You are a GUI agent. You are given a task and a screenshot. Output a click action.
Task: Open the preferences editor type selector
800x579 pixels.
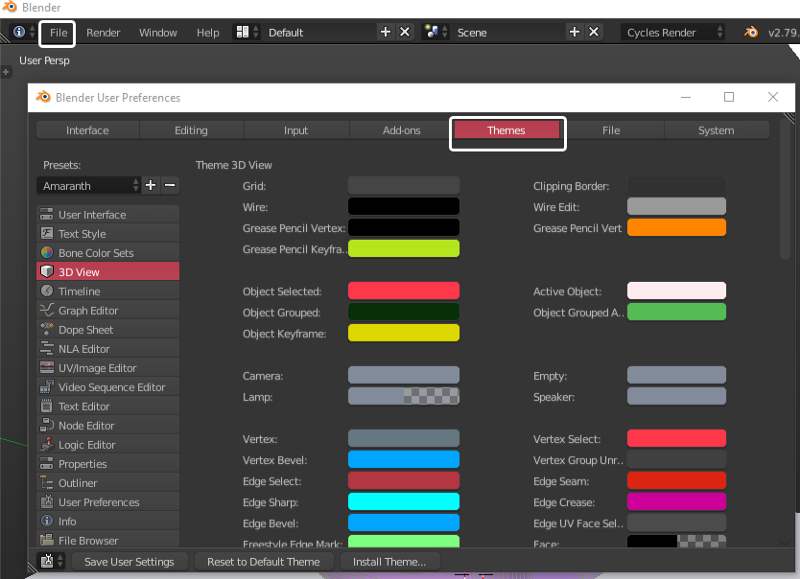click(51, 561)
